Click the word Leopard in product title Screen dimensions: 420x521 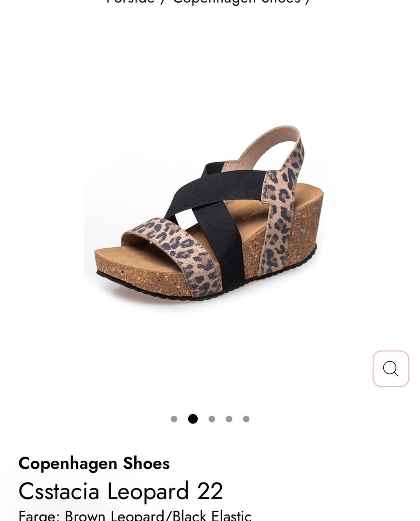point(148,491)
